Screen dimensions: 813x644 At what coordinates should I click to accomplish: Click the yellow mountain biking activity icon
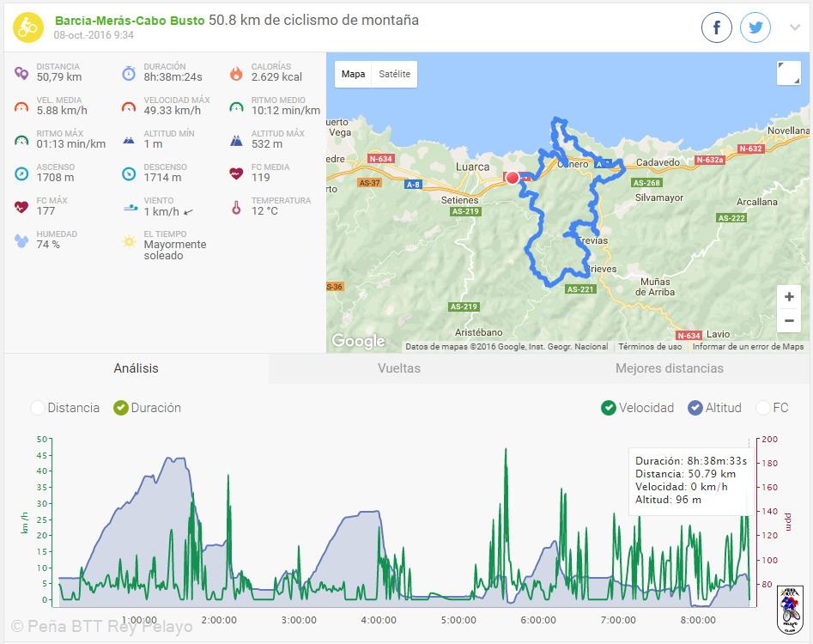[x=27, y=27]
